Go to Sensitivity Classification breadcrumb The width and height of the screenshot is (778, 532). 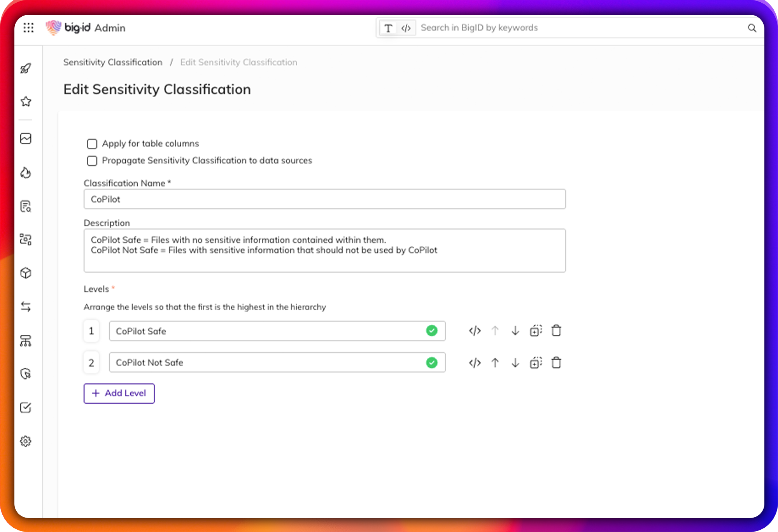tap(113, 62)
